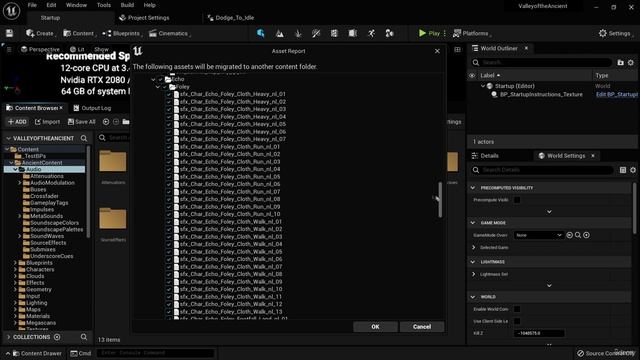Toggle the Echo folder checkbox
Viewport: 640px width, 360px height.
[160, 79]
